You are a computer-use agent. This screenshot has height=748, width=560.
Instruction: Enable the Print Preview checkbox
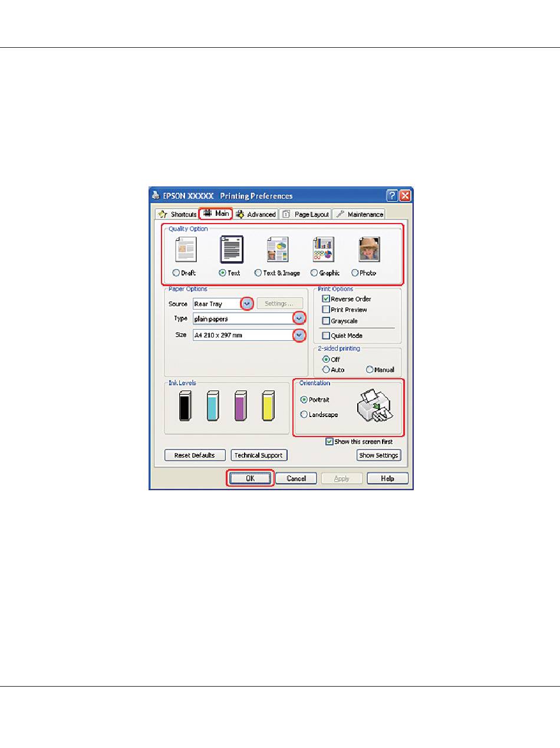coord(326,310)
